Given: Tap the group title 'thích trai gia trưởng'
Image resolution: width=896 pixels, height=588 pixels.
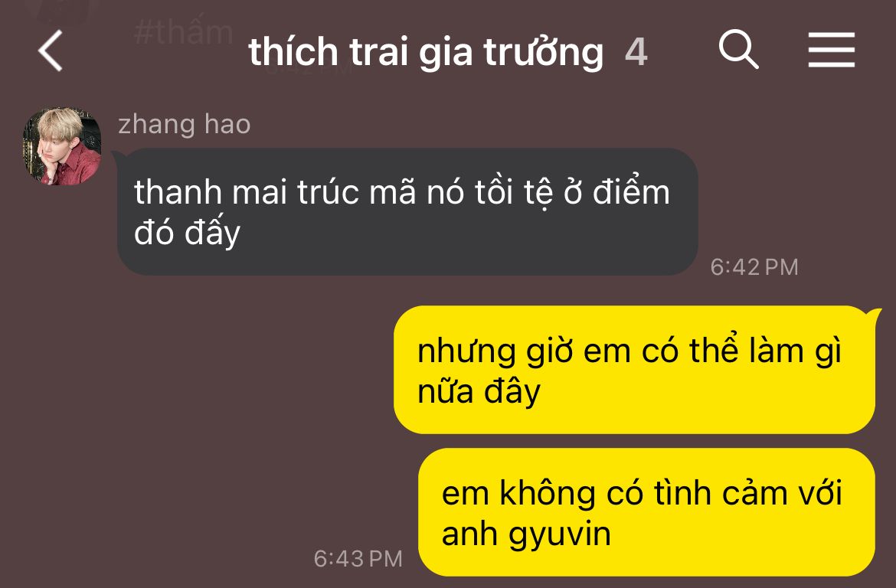Looking at the screenshot, I should pyautogui.click(x=426, y=52).
